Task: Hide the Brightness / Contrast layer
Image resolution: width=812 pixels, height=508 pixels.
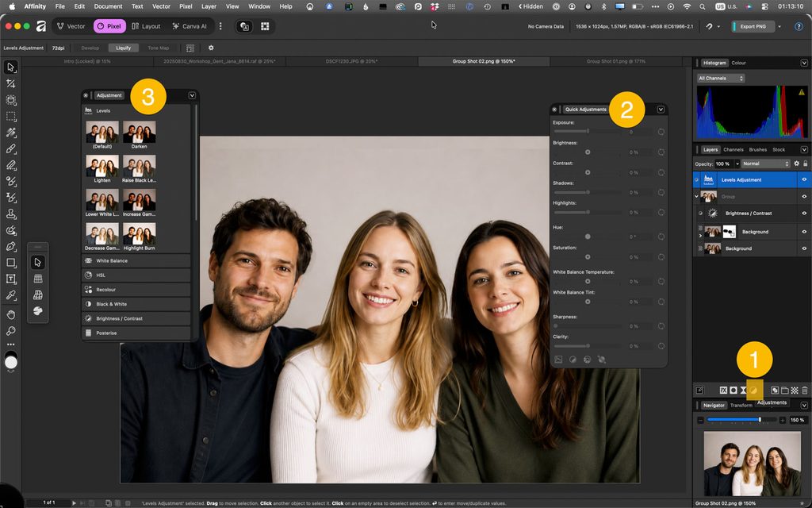Action: tap(804, 213)
